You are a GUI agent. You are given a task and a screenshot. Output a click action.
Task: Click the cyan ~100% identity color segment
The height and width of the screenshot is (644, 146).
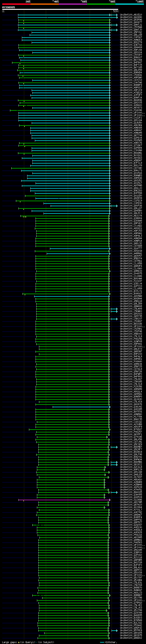click(130, 4)
